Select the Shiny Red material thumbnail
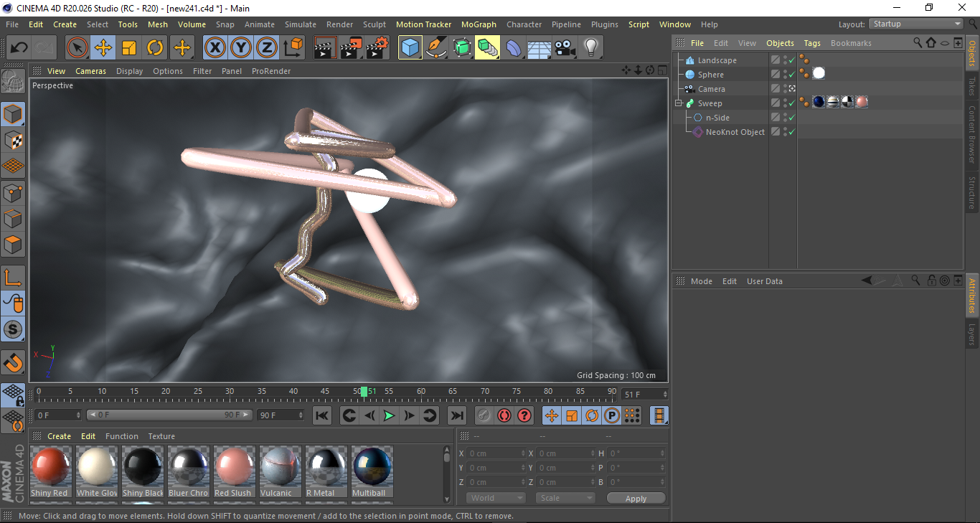 (51, 467)
